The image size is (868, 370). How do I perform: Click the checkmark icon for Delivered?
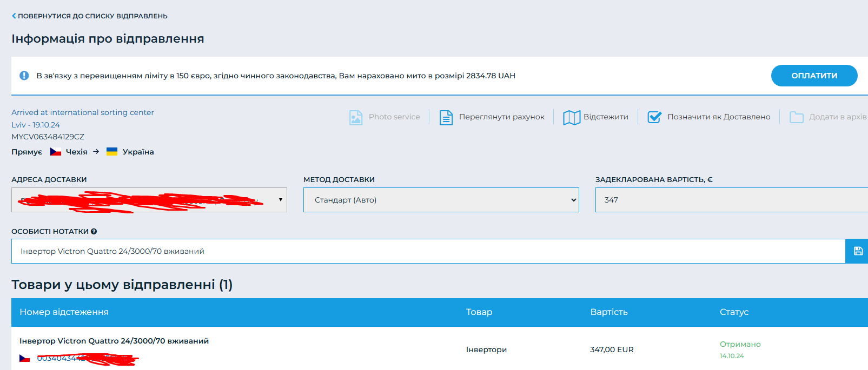[x=654, y=117]
